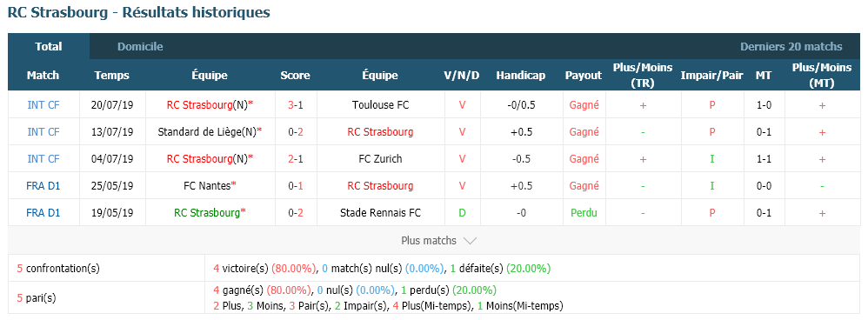Open the FC Zurich team link
This screenshot has width=868, height=320.
tap(380, 158)
